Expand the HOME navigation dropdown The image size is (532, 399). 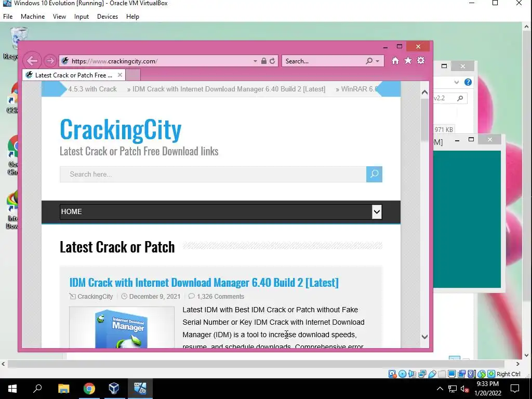tap(377, 212)
